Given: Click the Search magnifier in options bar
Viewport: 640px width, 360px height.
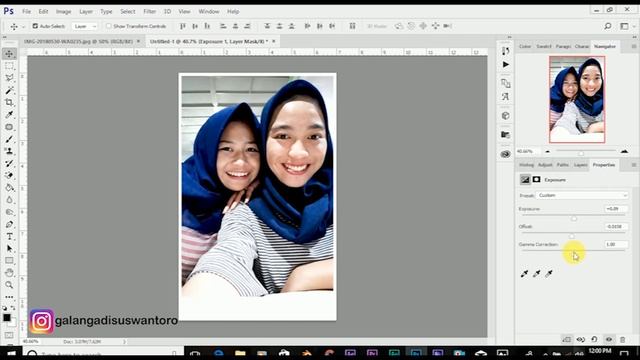Looking at the screenshot, I should tap(607, 26).
